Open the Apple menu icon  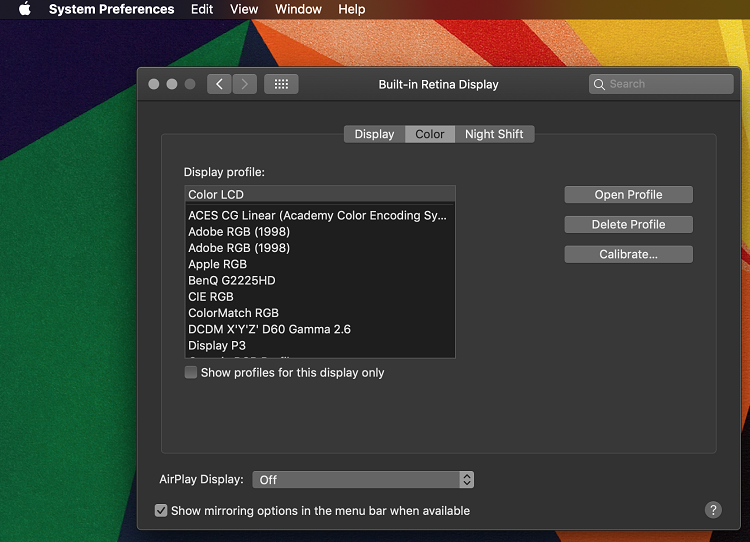(25, 9)
